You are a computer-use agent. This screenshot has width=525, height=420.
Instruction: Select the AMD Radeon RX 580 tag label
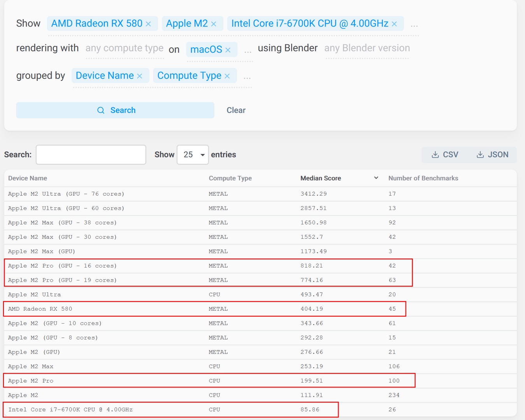97,24
